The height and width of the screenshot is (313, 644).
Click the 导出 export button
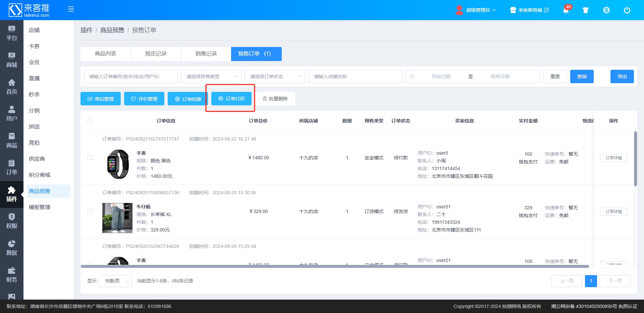click(x=622, y=76)
